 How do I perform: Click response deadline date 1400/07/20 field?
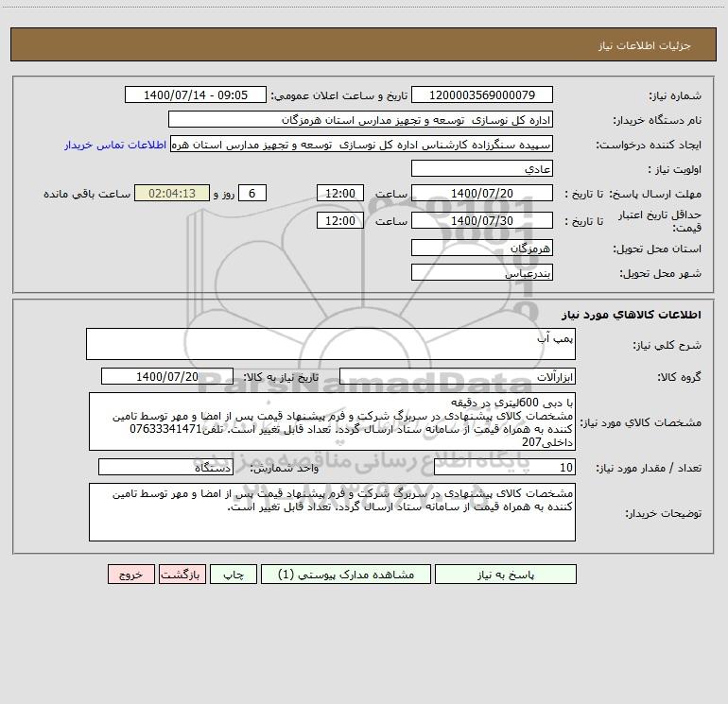[x=482, y=193]
